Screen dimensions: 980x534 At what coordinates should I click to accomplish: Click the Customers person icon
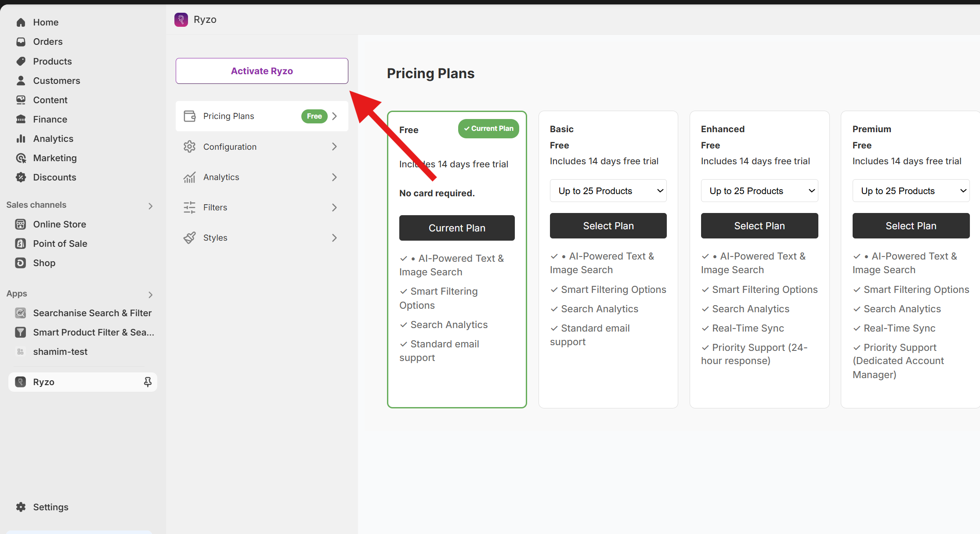21,81
